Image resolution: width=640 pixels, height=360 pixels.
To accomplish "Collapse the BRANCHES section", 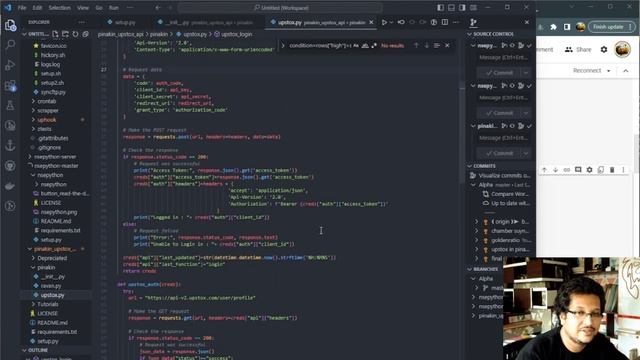I will coord(485,269).
